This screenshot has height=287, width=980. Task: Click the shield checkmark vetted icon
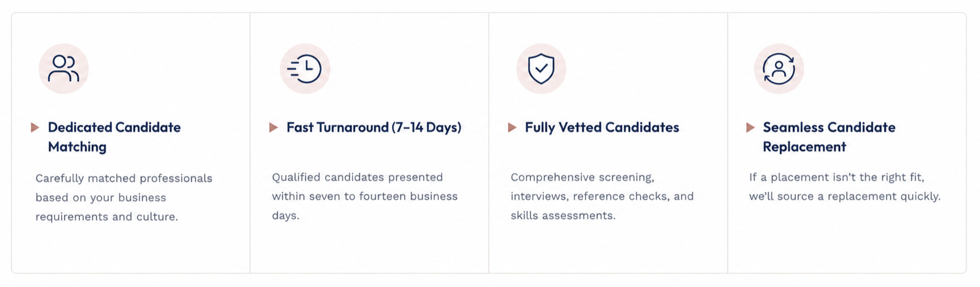click(541, 69)
